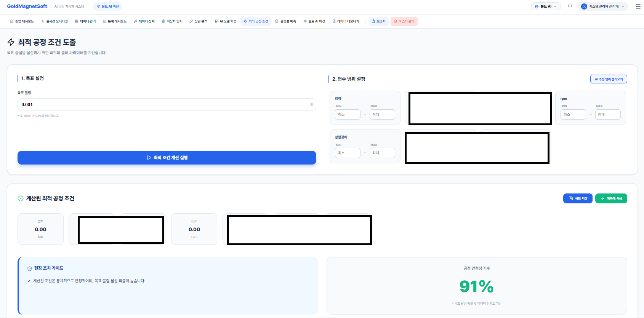Click the 압력 MIN input field
The height and width of the screenshot is (318, 644).
click(x=348, y=115)
